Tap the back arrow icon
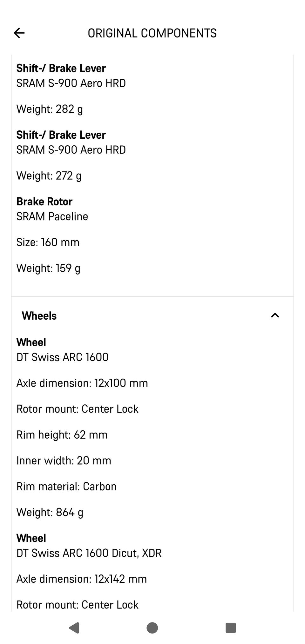Viewport: 305px width, 644px height. tap(19, 33)
